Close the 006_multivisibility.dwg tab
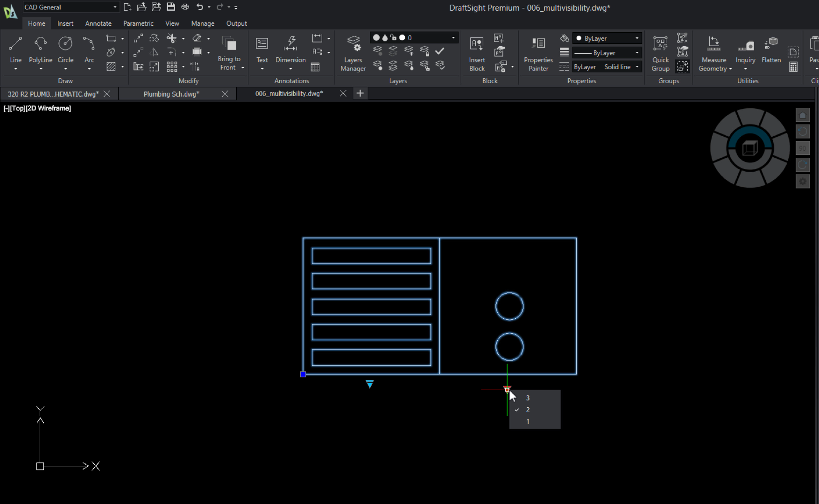 click(x=343, y=93)
